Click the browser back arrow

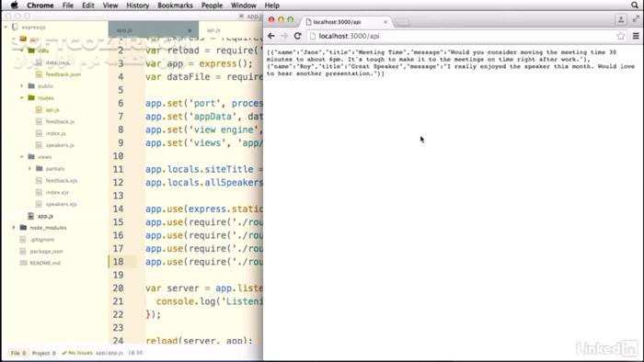tap(271, 36)
